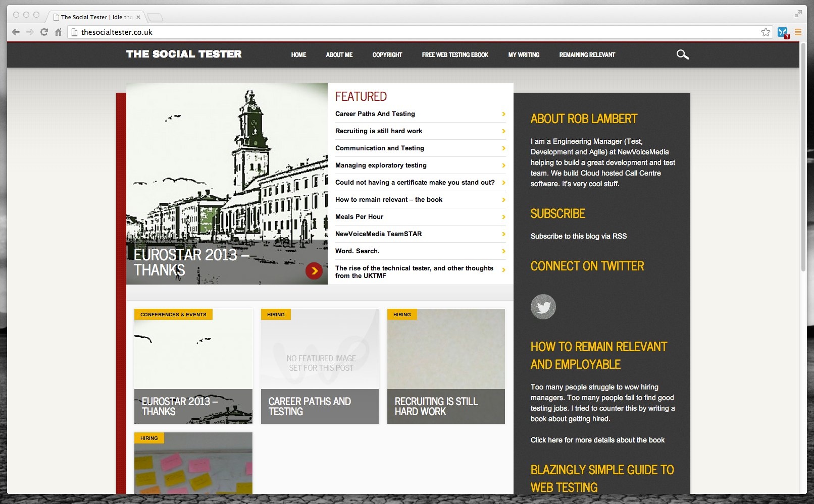The width and height of the screenshot is (814, 504).
Task: Click the browser back arrow
Action: [16, 32]
